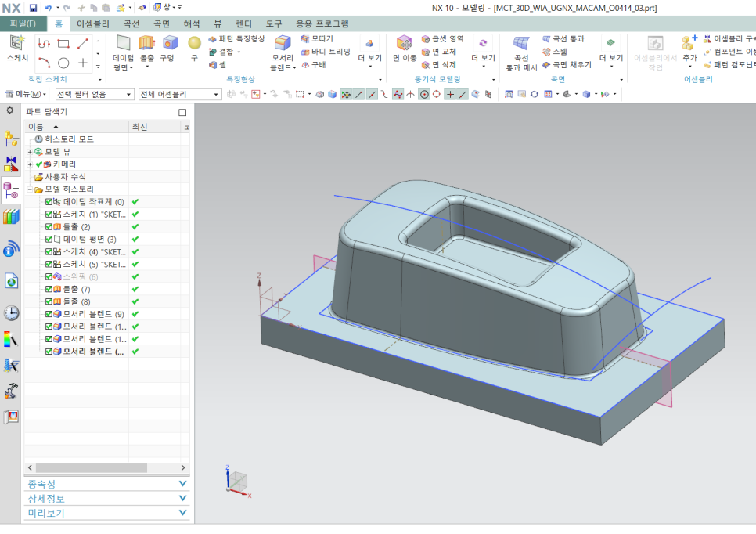Screen dimensions: 756x534
Task: Uncheck the 데이텀 좌표계 (0) checkbox
Action: pyautogui.click(x=49, y=202)
